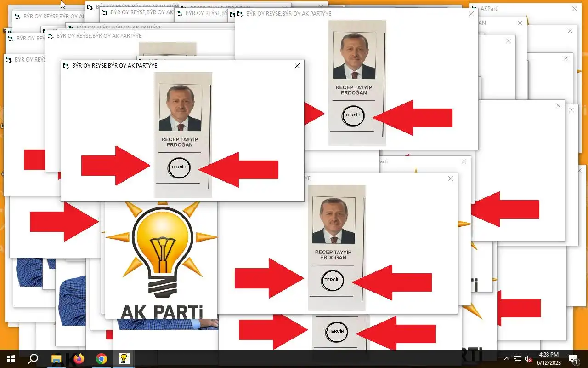Open the clock showing 4:28 PM
Image resolution: width=588 pixels, height=368 pixels.
tap(549, 355)
